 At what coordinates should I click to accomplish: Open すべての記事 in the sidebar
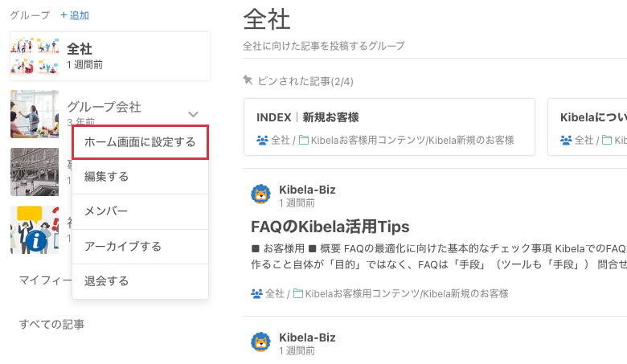[51, 325]
